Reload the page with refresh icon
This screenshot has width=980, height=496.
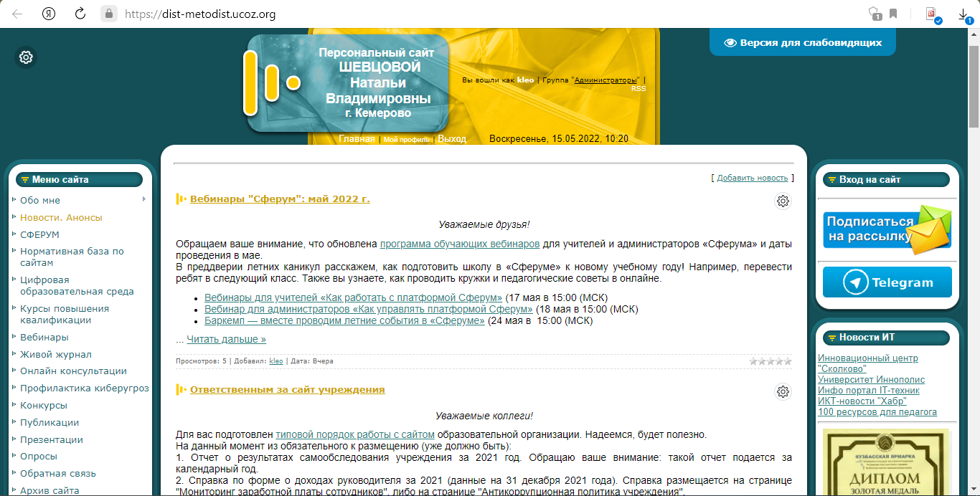point(80,14)
